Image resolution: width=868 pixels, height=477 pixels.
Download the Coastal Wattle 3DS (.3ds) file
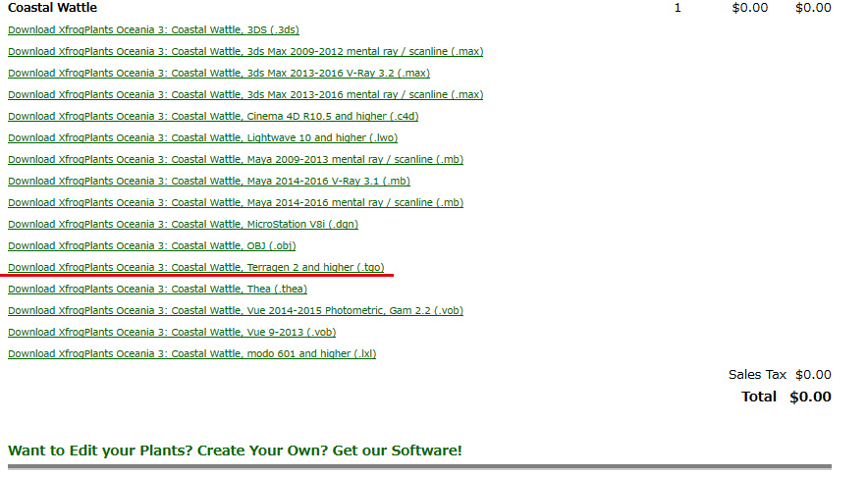click(153, 29)
